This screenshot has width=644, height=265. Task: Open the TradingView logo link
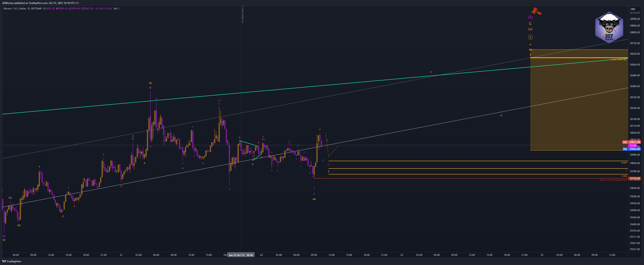click(12, 261)
